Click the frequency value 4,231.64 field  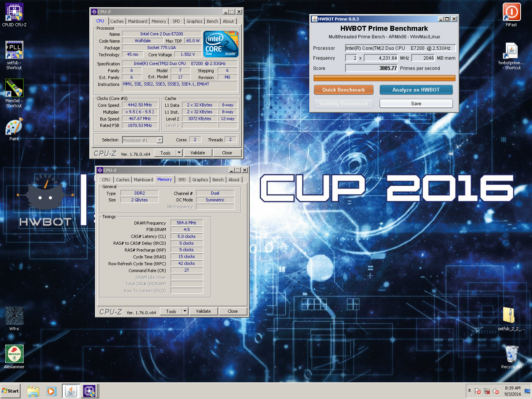tap(381, 58)
